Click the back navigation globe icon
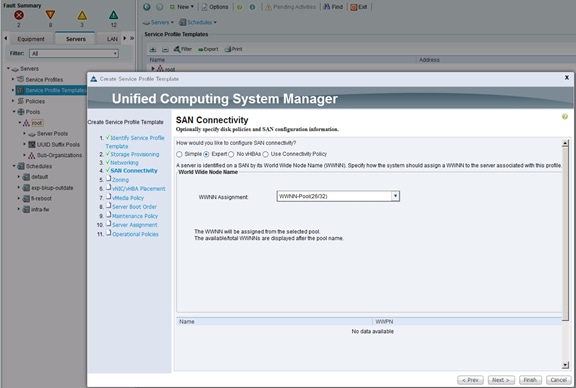Screen dimensions: 576x388 (x=147, y=7)
